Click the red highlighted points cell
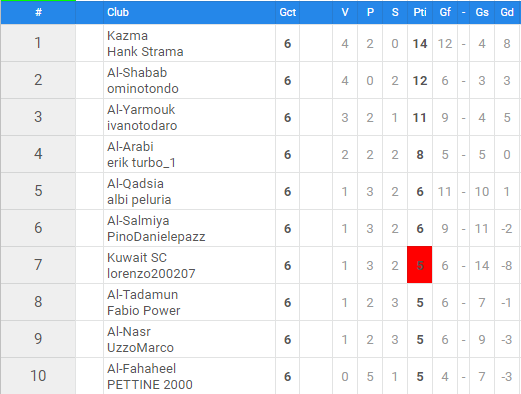This screenshot has width=521, height=394. tap(420, 265)
